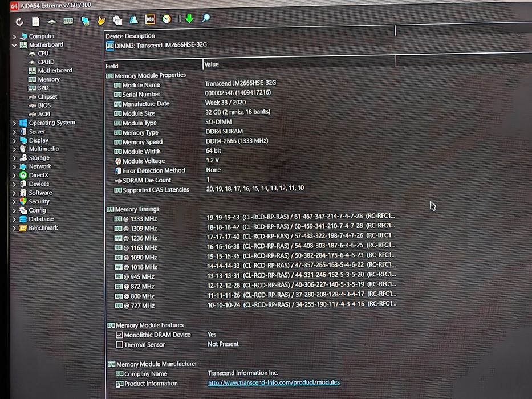Open the Memory tree item

[44, 79]
